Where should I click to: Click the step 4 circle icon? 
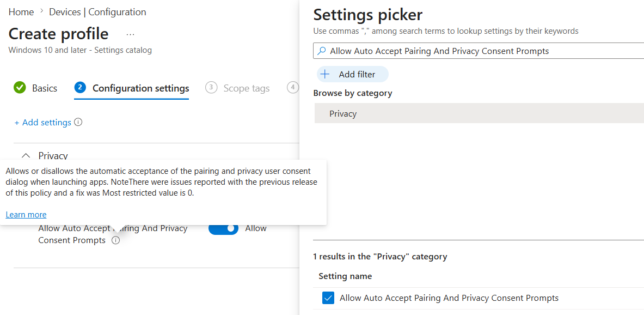pos(292,88)
